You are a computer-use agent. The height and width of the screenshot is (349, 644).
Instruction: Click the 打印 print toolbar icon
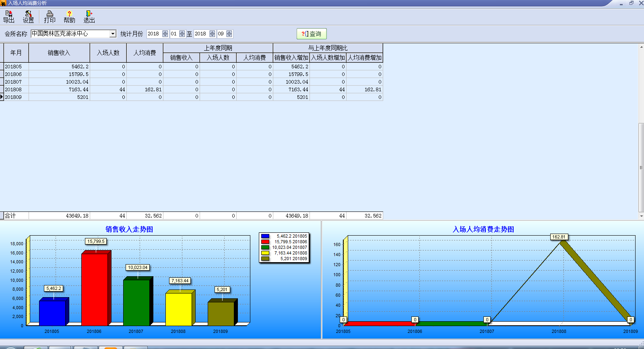[50, 17]
